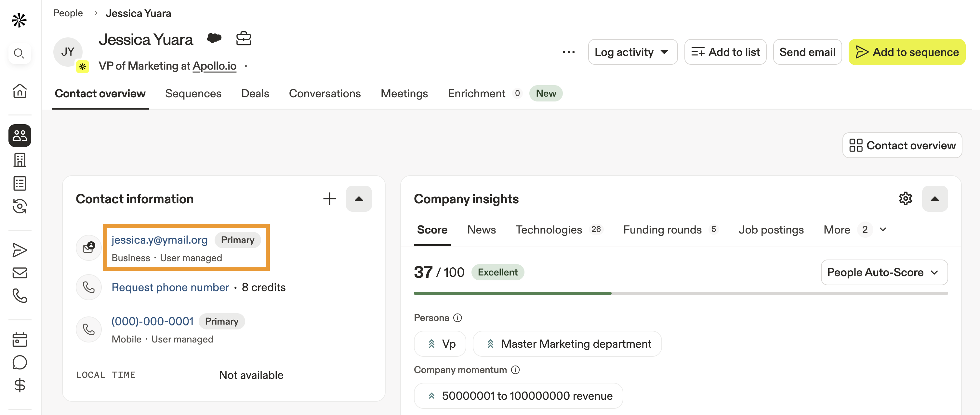Open three-dot more actions menu
Image resolution: width=980 pixels, height=415 pixels.
click(x=568, y=52)
